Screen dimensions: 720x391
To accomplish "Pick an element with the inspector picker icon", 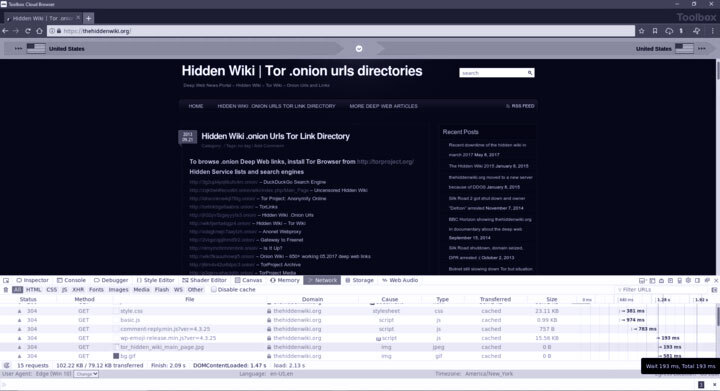I will coord(6,280).
